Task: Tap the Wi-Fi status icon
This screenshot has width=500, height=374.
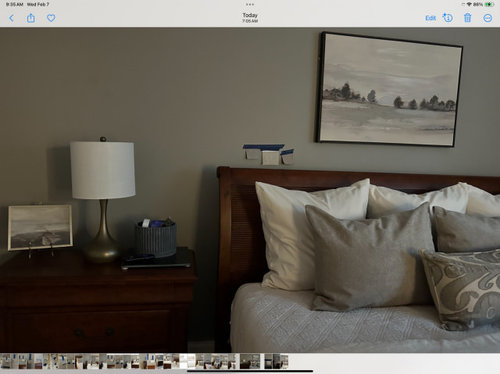Action: 469,4
